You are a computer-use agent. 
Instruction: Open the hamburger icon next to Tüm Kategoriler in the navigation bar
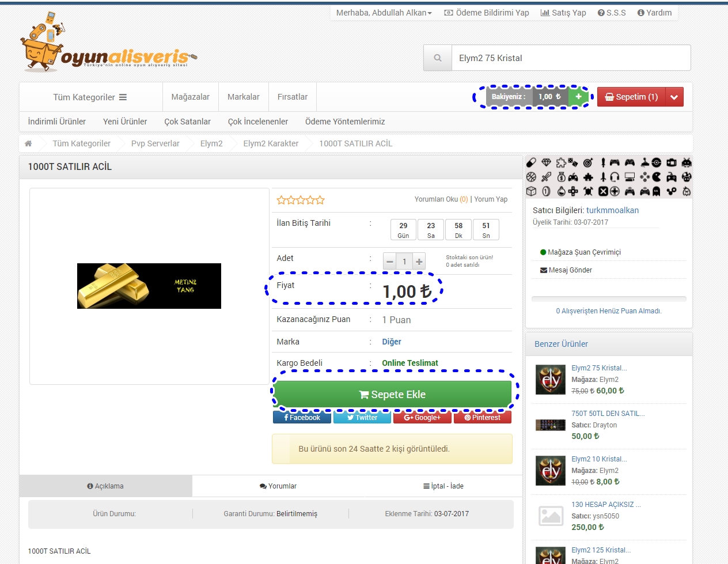point(123,97)
